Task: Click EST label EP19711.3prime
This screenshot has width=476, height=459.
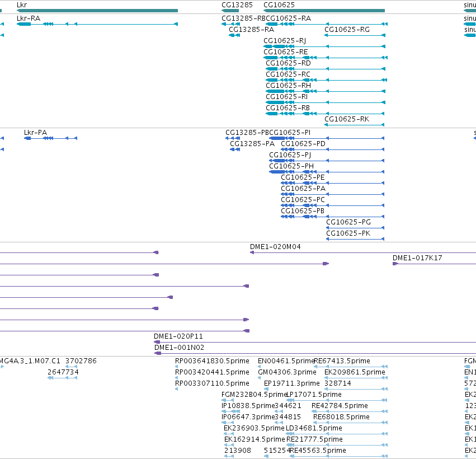Action: 292,383
